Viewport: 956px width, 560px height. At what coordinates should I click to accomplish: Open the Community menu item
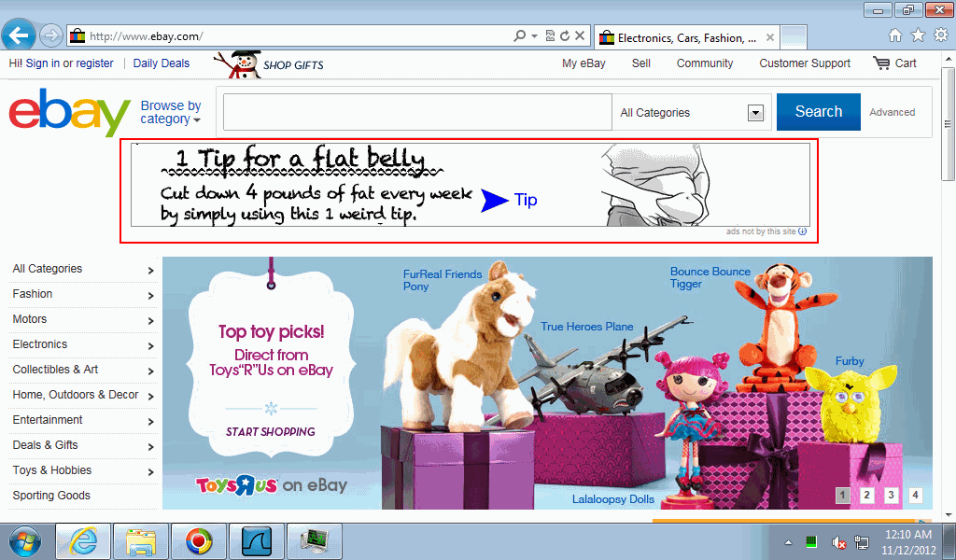[705, 63]
